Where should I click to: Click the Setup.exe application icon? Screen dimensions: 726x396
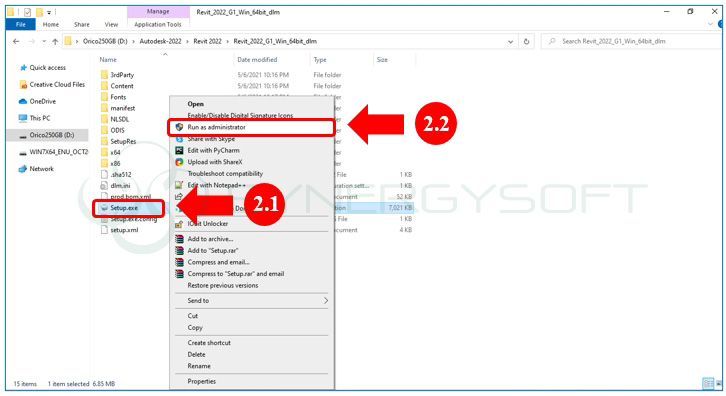(104, 208)
